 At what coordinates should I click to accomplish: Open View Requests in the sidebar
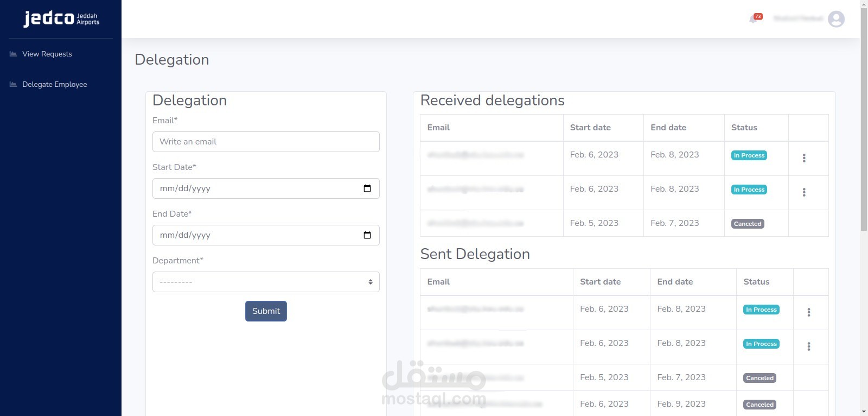pos(47,54)
